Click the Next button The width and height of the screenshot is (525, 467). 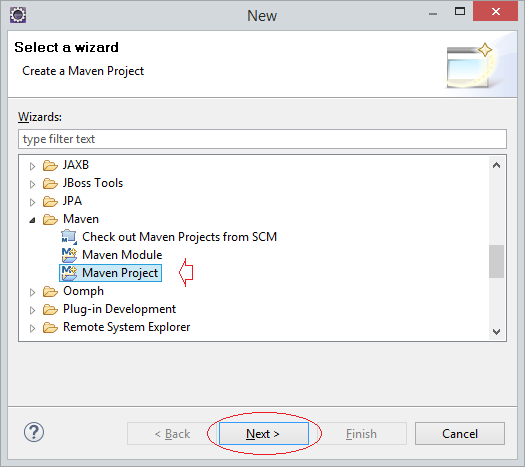[264, 434]
